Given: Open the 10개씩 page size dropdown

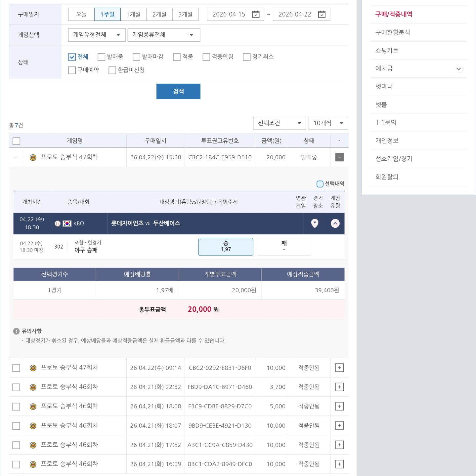Looking at the screenshot, I should click(328, 123).
